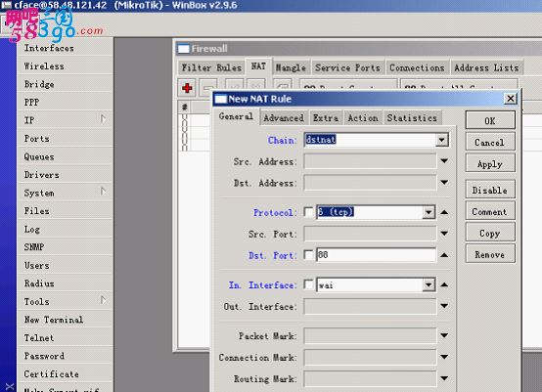Viewport: 542px width, 392px height.
Task: Click the Chain dstnat text field
Action: click(370, 140)
